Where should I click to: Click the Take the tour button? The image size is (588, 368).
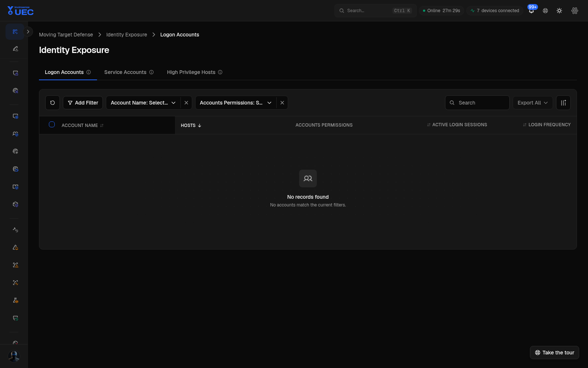click(555, 353)
